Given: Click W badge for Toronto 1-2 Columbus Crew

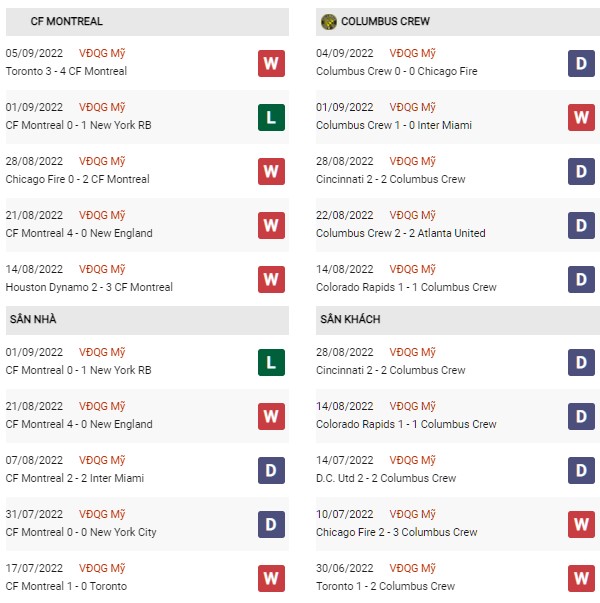Looking at the screenshot, I should [581, 578].
